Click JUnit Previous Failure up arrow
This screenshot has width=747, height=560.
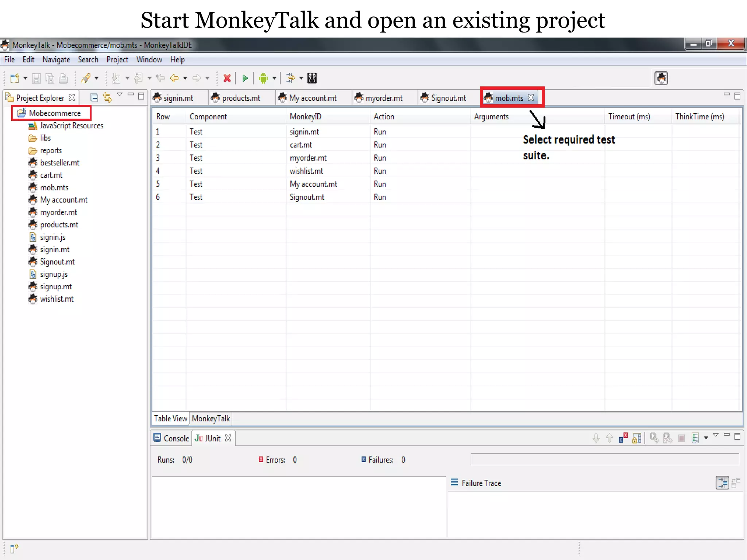609,438
